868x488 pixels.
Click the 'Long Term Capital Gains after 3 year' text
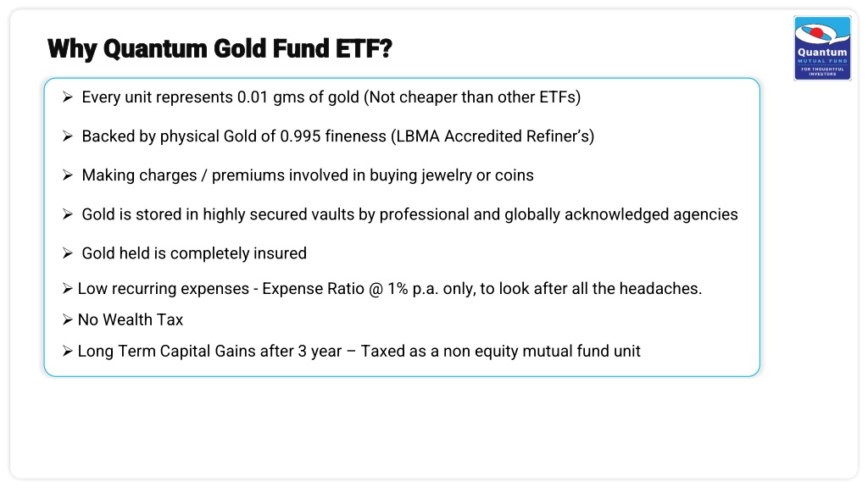point(210,352)
